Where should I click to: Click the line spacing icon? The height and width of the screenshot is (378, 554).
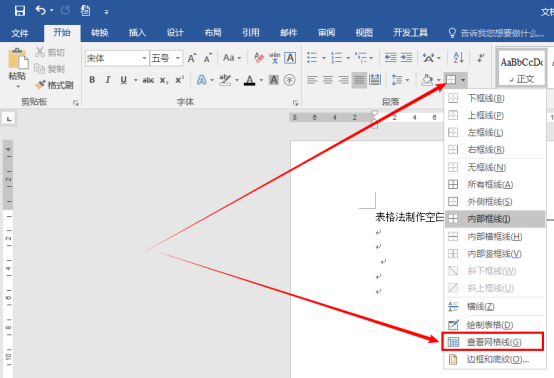click(x=397, y=80)
